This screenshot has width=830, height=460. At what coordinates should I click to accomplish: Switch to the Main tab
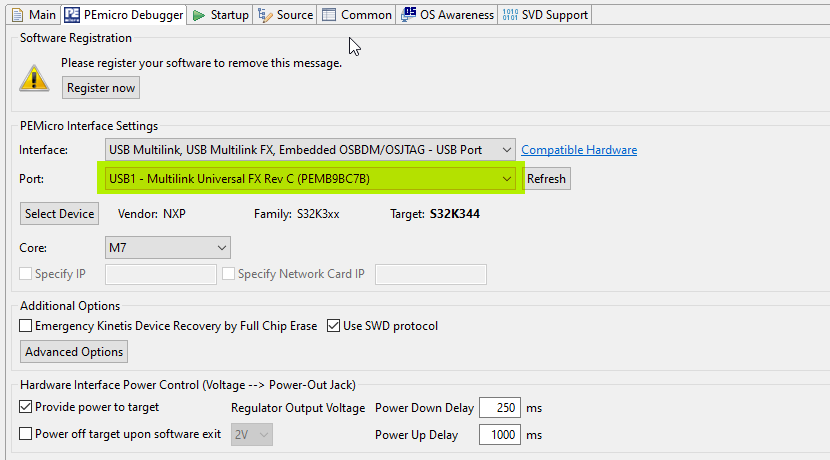tap(33, 15)
